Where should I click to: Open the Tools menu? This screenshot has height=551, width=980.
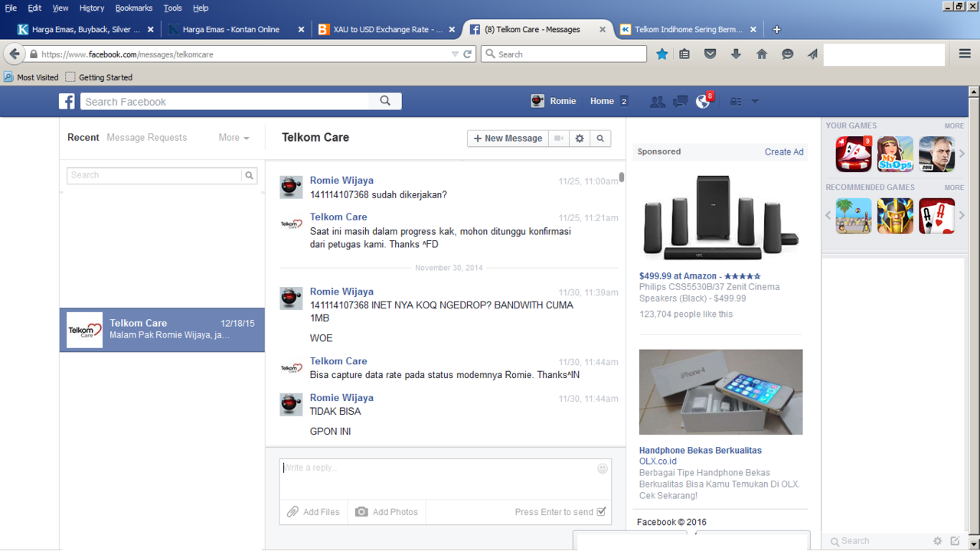click(x=173, y=8)
